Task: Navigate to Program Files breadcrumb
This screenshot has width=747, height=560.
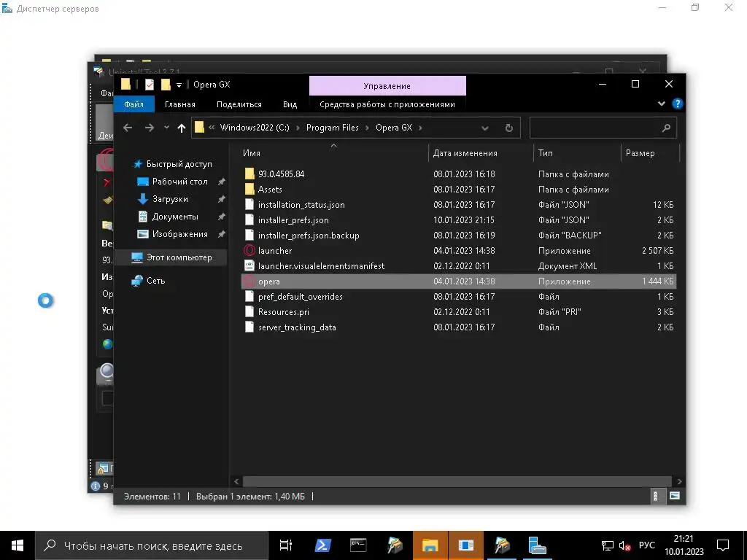Action: 333,128
